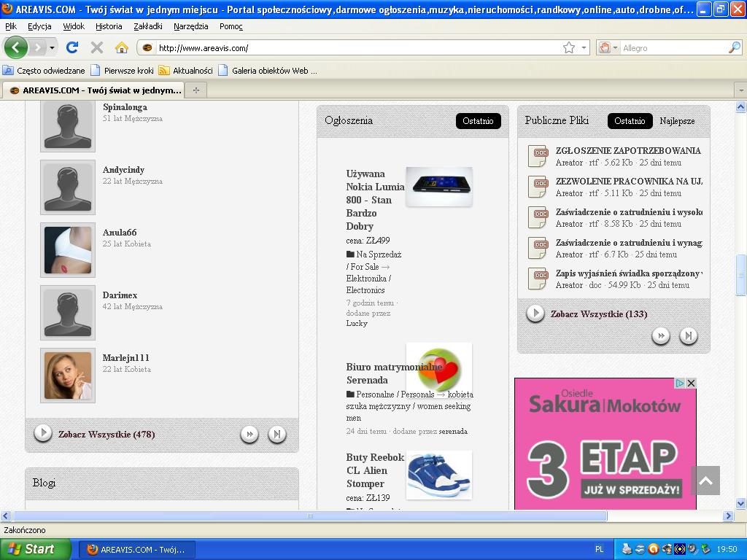This screenshot has width=747, height=560.
Task: Expand the address bar history dropdown
Action: click(x=584, y=47)
